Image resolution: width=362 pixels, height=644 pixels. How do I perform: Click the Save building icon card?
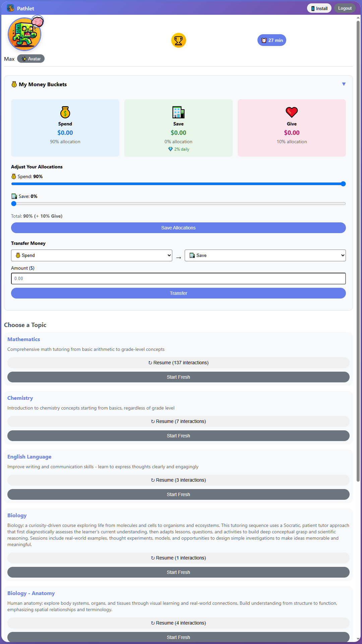point(178,128)
